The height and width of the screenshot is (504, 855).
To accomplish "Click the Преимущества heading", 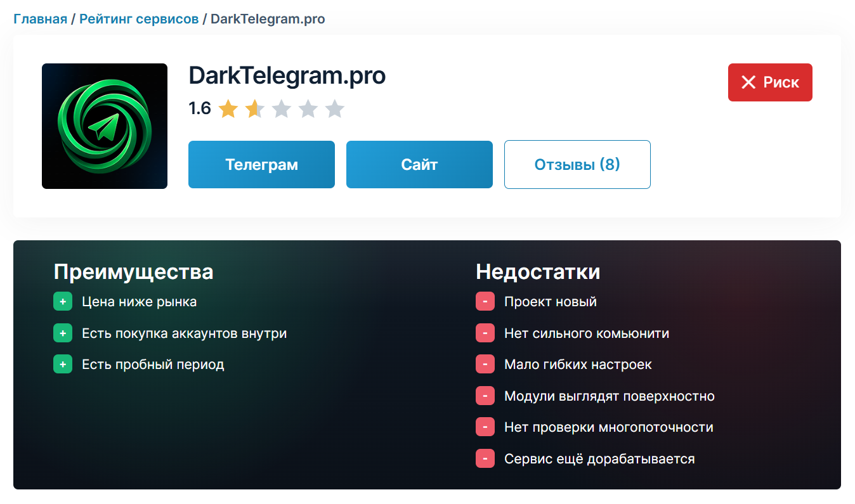I will pyautogui.click(x=133, y=272).
